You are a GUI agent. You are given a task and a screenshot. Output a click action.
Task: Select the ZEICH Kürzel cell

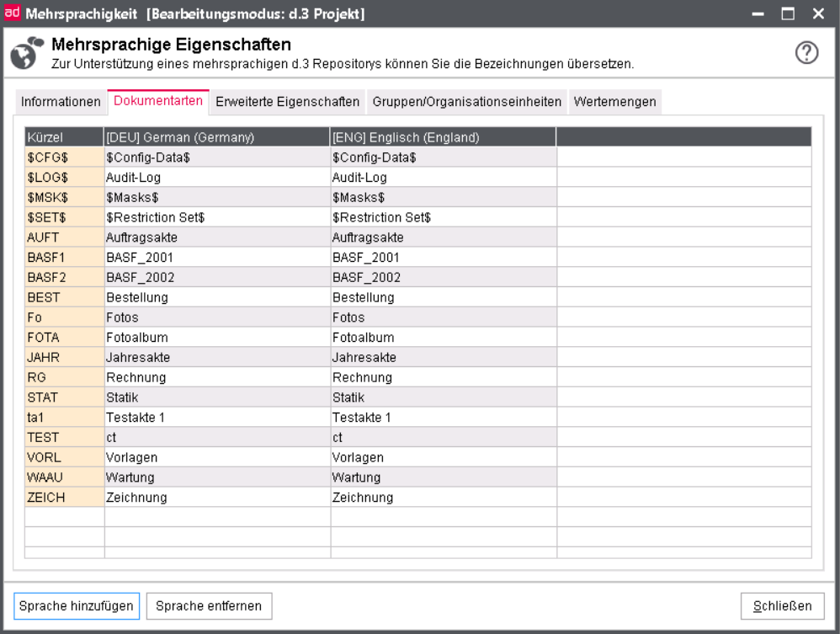[x=64, y=498]
